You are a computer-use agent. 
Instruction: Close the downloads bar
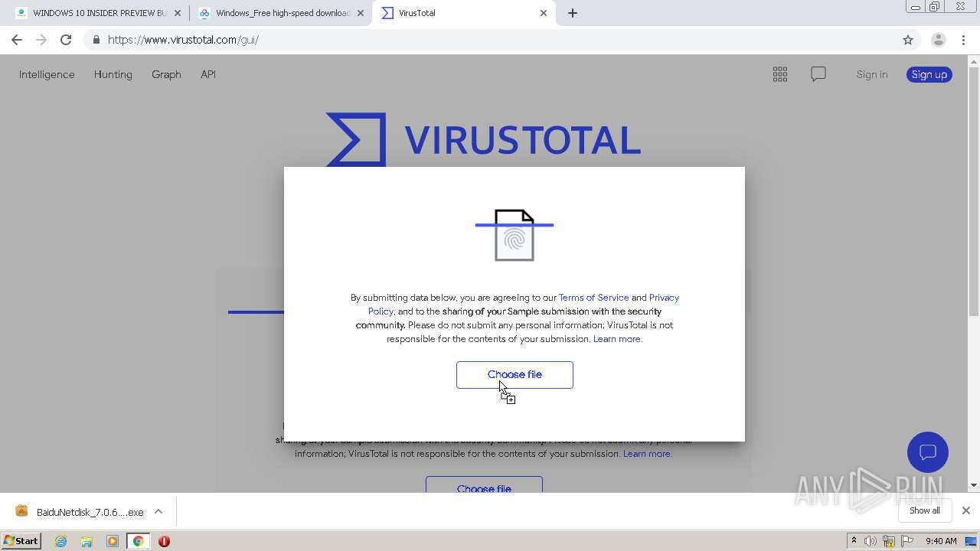[966, 510]
